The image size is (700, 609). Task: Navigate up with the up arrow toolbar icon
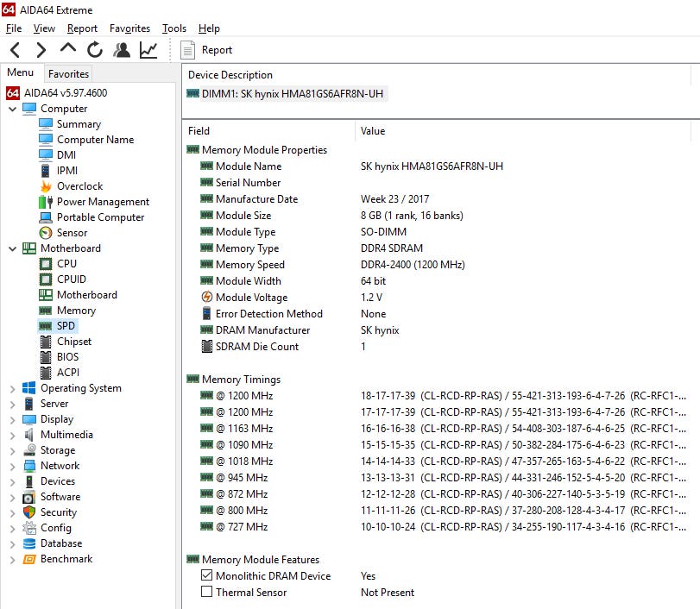pyautogui.click(x=68, y=48)
